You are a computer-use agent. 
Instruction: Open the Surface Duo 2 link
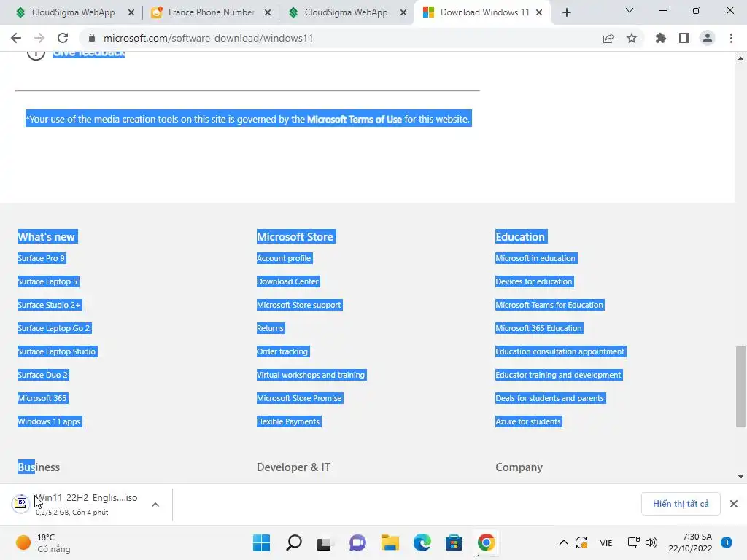[x=43, y=375]
